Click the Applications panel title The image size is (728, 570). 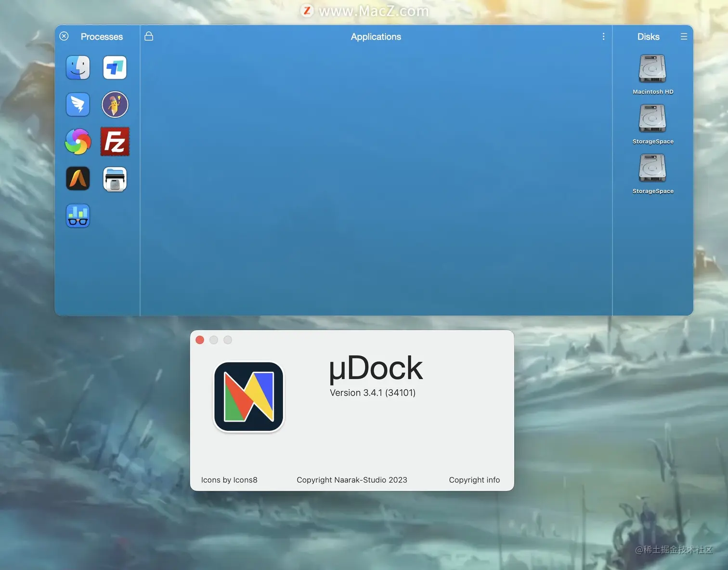coord(376,37)
